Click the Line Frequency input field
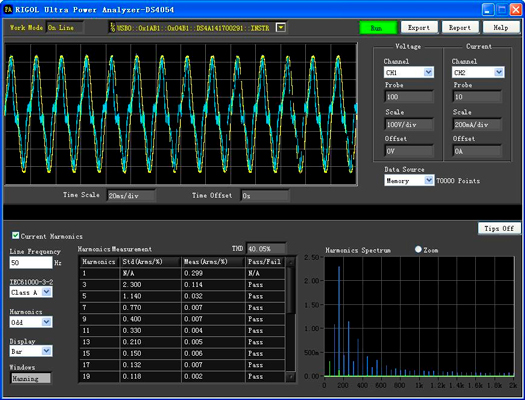The height and width of the screenshot is (400, 525). (x=31, y=263)
